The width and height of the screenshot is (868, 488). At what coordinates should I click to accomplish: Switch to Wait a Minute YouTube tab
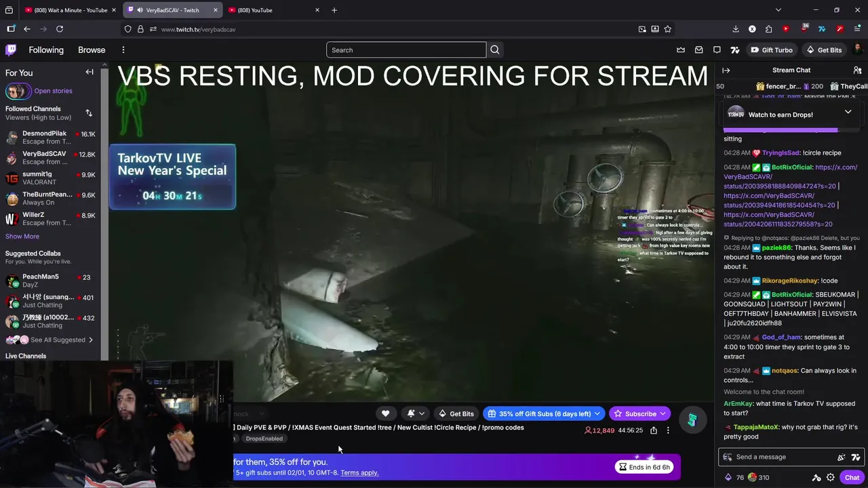click(70, 10)
